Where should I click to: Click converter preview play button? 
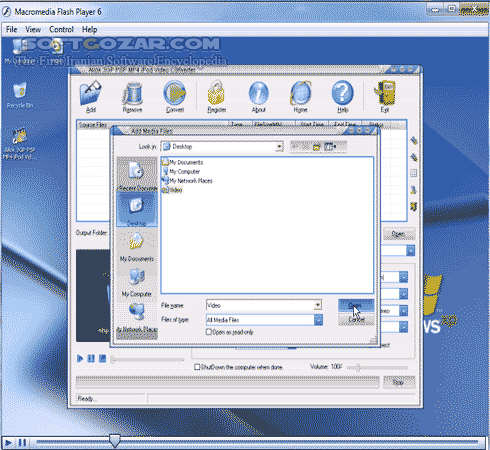[x=80, y=359]
